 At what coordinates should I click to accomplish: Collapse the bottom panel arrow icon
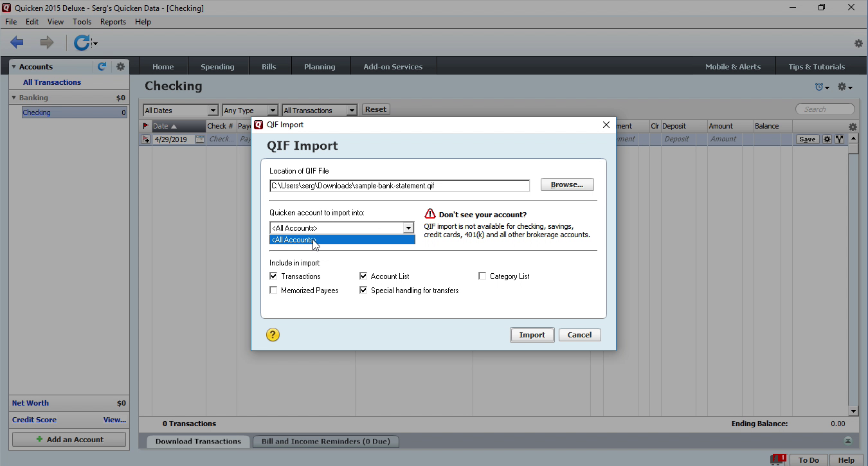(x=848, y=440)
